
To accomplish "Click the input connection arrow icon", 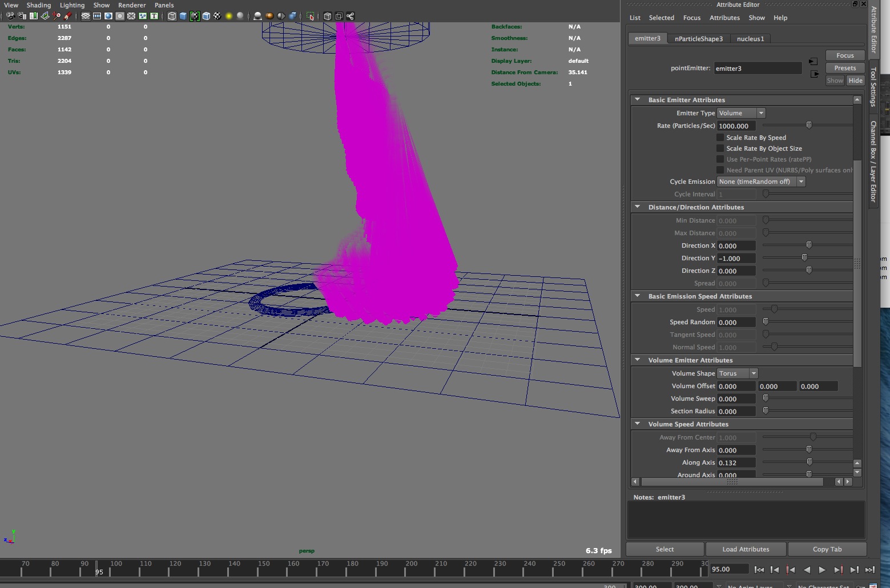I will pos(814,62).
